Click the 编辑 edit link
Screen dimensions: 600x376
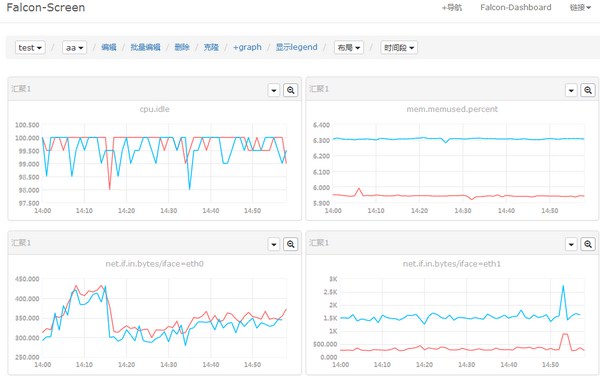pyautogui.click(x=109, y=47)
